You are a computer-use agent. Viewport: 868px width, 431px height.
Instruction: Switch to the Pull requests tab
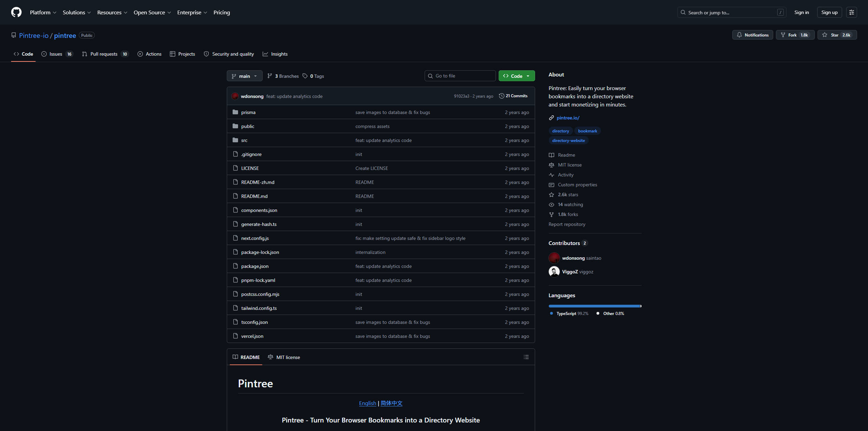pyautogui.click(x=105, y=54)
